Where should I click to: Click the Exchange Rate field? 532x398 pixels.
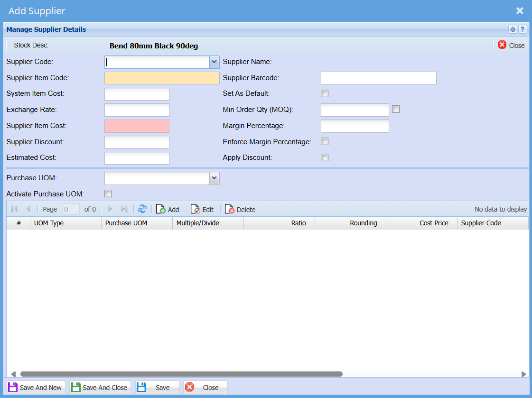click(x=137, y=110)
